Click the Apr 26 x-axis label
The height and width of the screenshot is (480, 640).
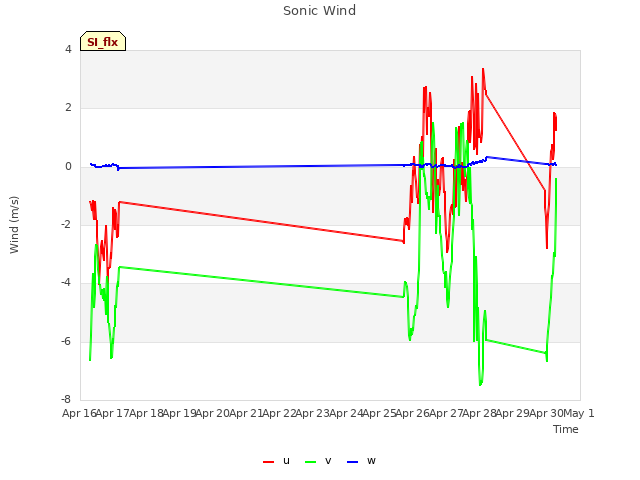pos(412,413)
